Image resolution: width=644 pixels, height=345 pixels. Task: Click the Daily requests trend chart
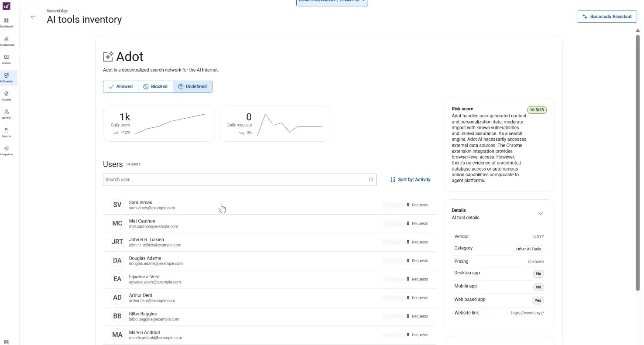(290, 124)
